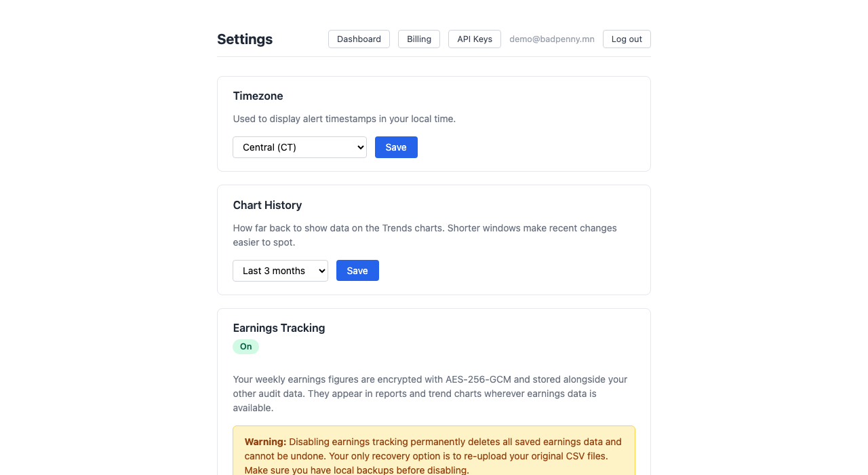Save the Timezone setting
Image resolution: width=868 pixels, height=475 pixels.
click(396, 147)
